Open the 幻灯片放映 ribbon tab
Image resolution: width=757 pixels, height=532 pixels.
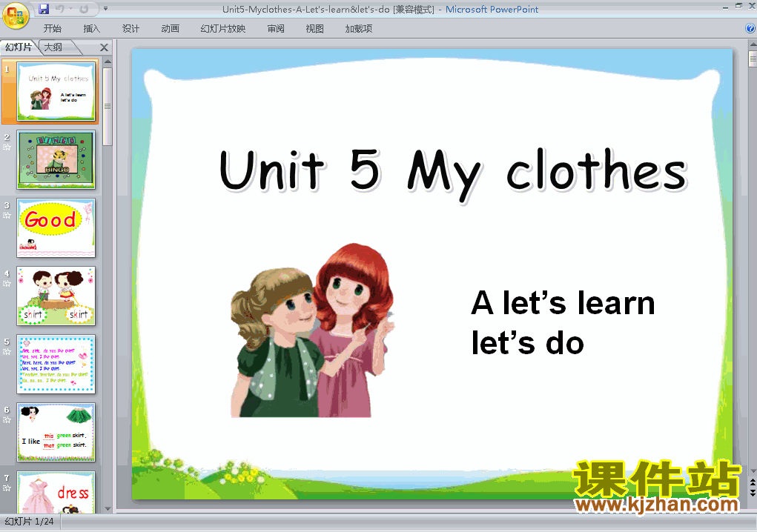point(222,28)
